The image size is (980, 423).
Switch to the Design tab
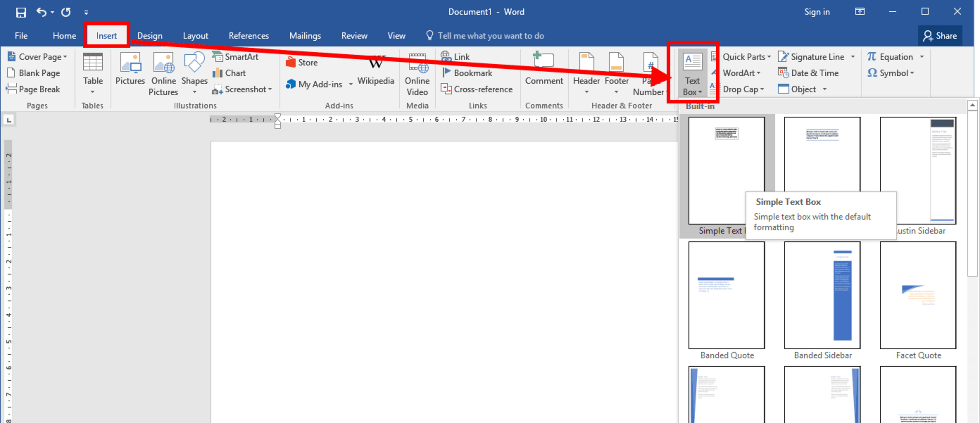[150, 36]
